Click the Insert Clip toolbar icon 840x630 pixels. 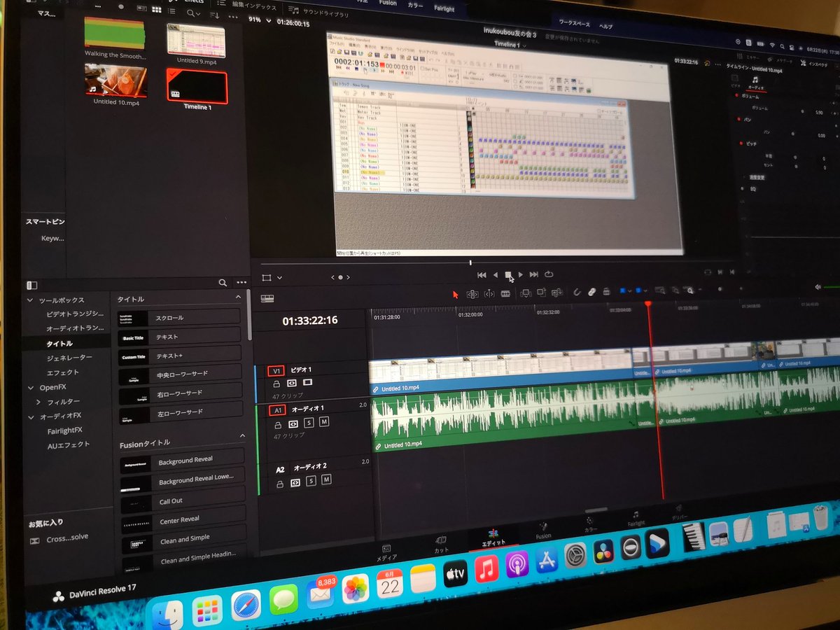(x=526, y=293)
